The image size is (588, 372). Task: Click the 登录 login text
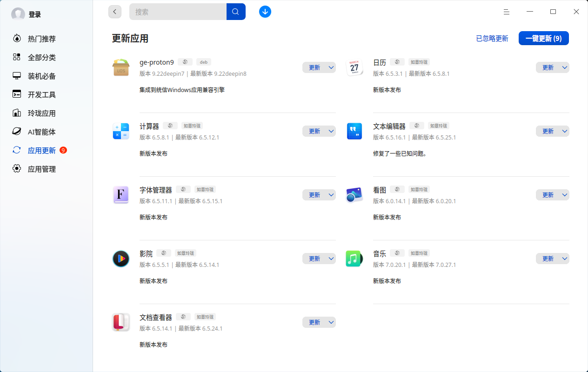coord(35,14)
